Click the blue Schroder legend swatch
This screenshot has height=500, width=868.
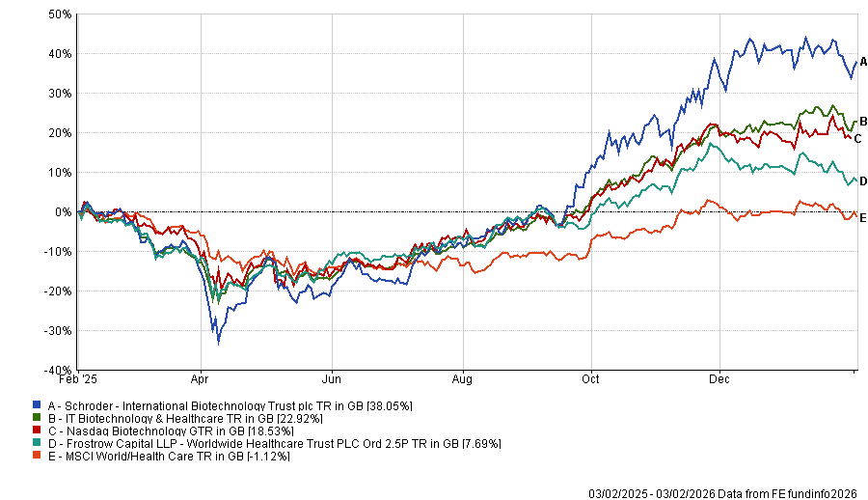pos(38,406)
